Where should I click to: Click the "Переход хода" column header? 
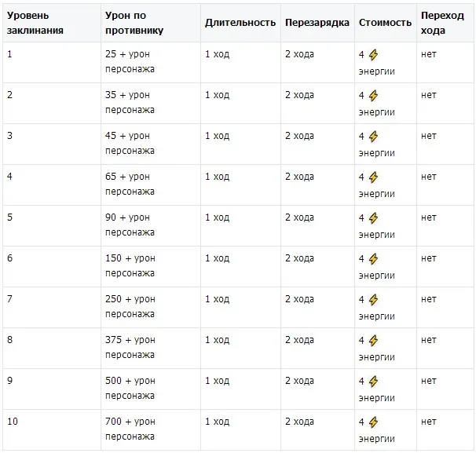(x=442, y=24)
